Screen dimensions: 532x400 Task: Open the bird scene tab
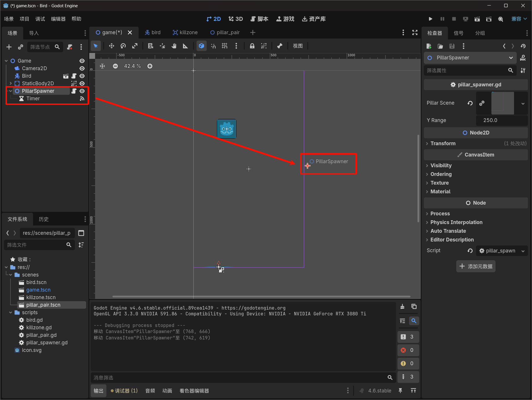click(153, 32)
